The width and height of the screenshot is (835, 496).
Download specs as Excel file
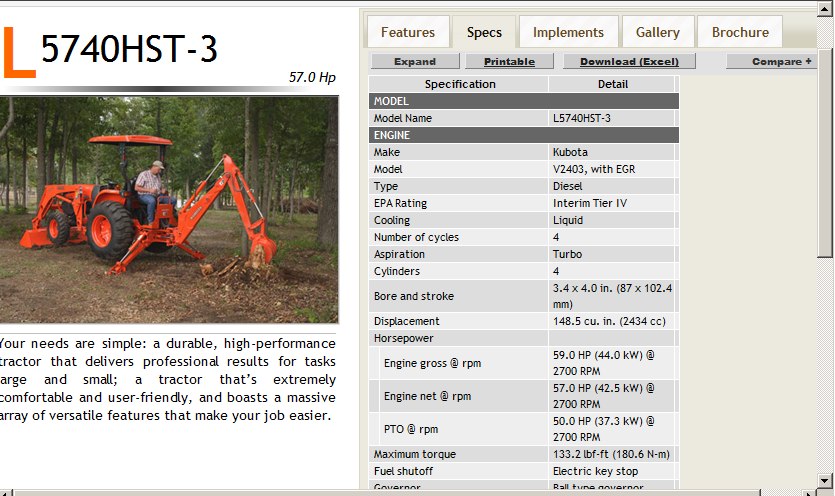click(629, 61)
